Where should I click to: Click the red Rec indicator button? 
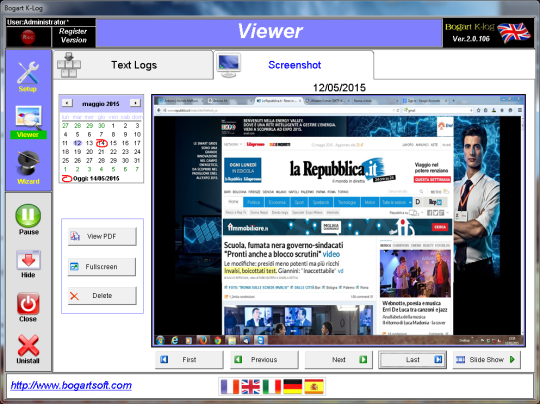(x=28, y=37)
